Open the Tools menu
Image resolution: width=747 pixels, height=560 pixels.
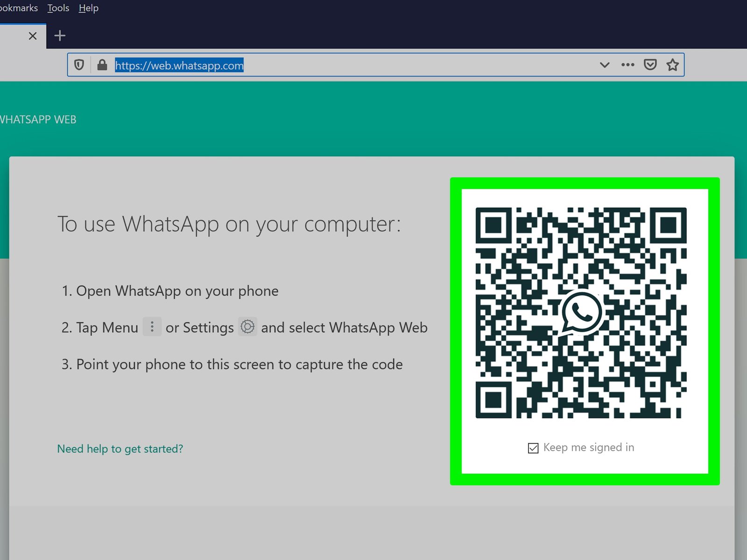[x=58, y=8]
